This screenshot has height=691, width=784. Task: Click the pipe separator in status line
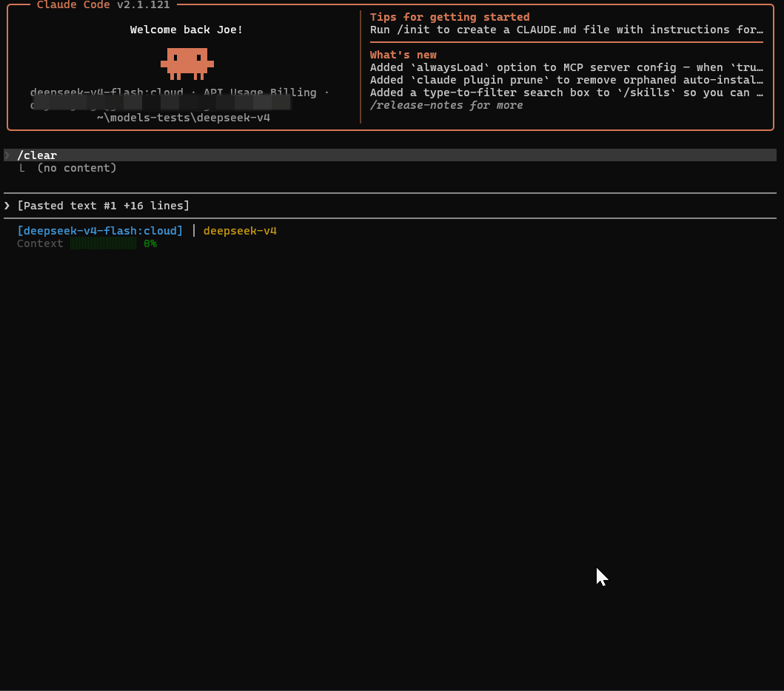tap(193, 231)
